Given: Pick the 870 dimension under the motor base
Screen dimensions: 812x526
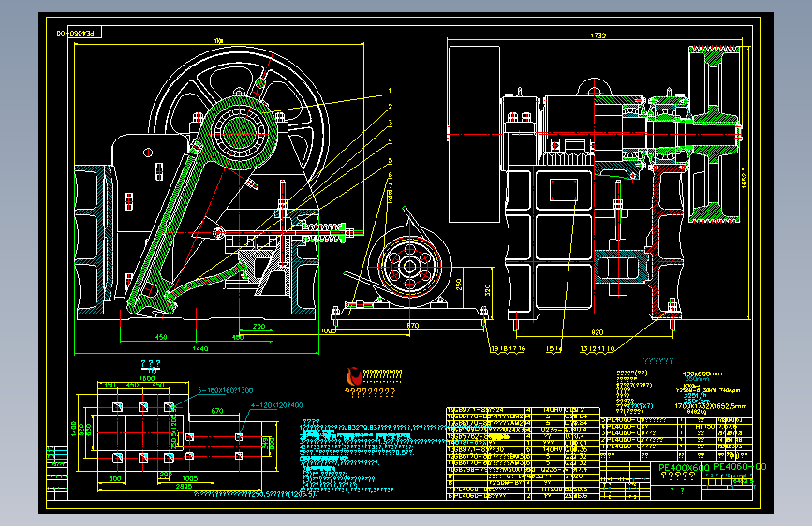Looking at the screenshot, I should point(413,326).
